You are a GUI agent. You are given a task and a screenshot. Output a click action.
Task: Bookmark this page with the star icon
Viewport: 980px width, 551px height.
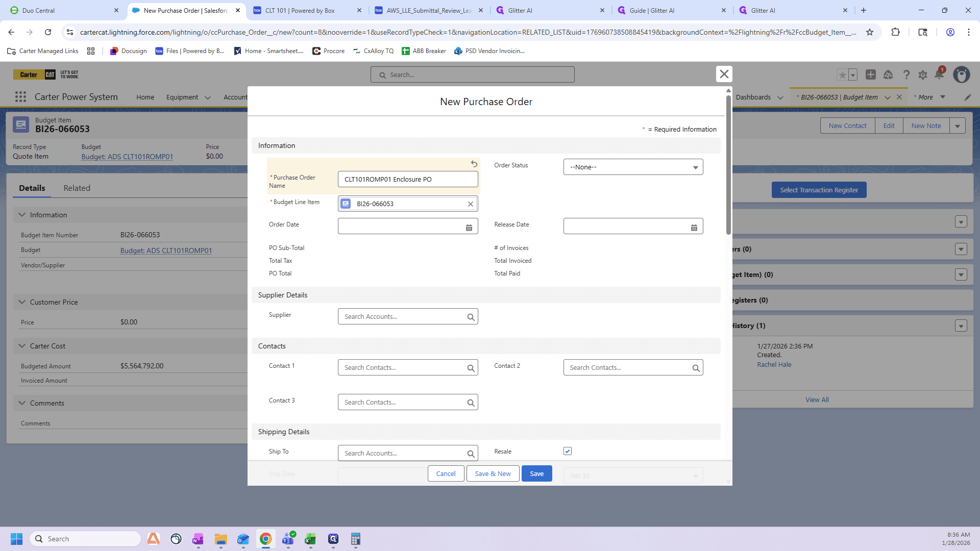[x=870, y=32]
